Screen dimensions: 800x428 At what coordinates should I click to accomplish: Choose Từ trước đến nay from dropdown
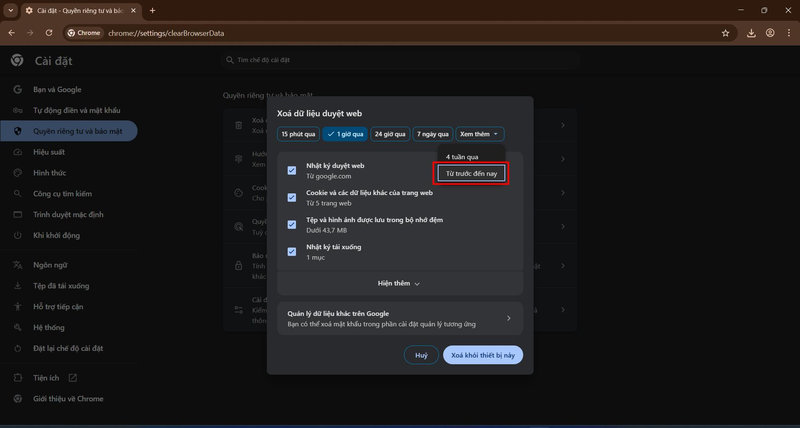click(x=471, y=174)
